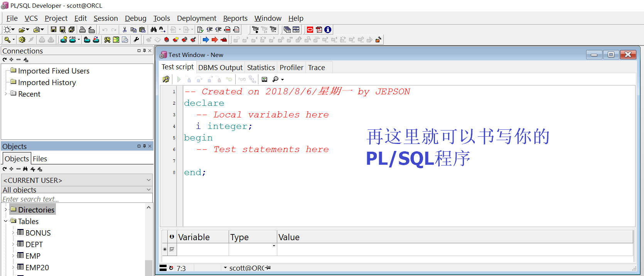The image size is (644, 276).
Task: Click the Copy icon in main toolbar
Action: (133, 30)
